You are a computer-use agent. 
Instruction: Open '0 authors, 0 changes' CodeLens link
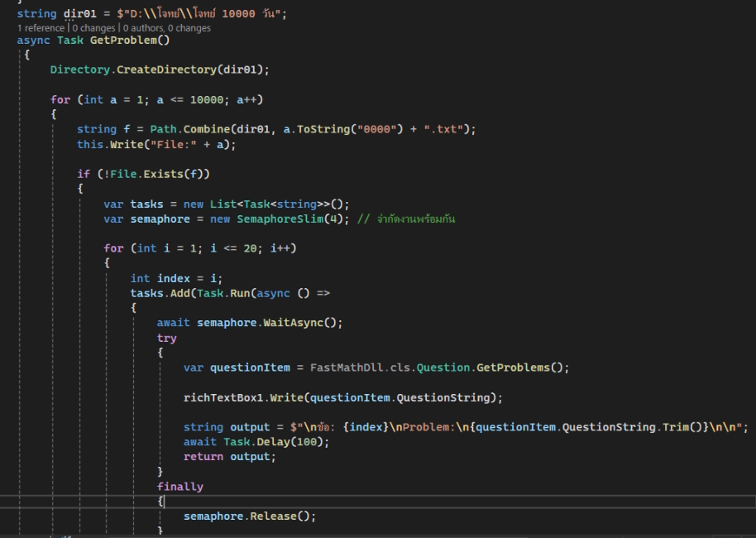click(167, 28)
